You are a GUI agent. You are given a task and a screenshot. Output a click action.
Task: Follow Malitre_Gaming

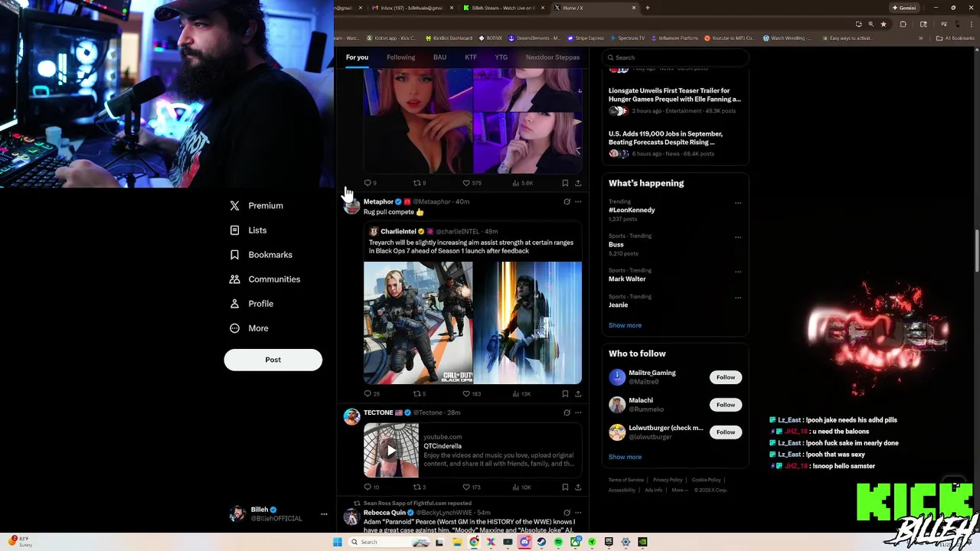726,377
